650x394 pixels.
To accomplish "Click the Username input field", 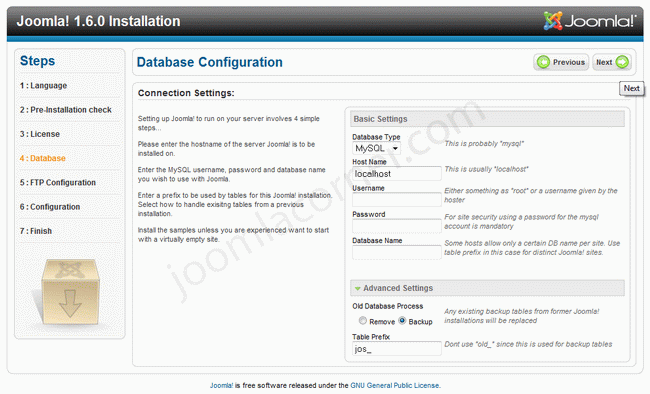I will [x=397, y=199].
